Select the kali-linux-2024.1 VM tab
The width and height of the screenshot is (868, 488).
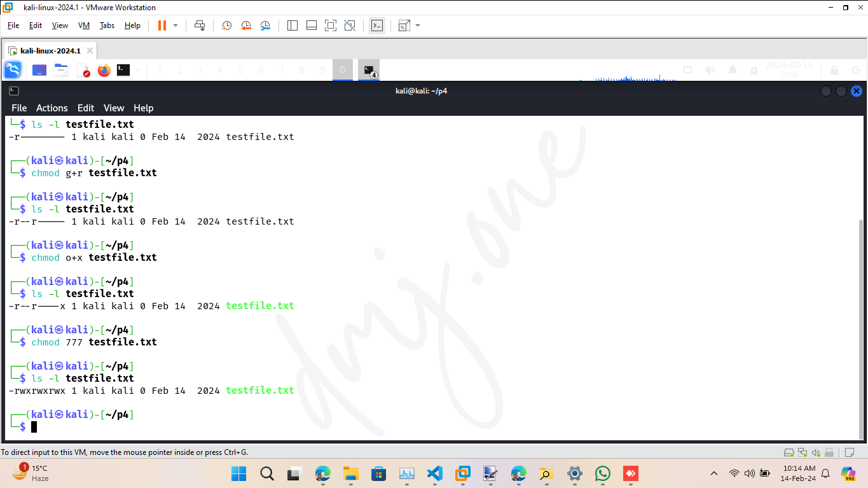[x=50, y=51]
